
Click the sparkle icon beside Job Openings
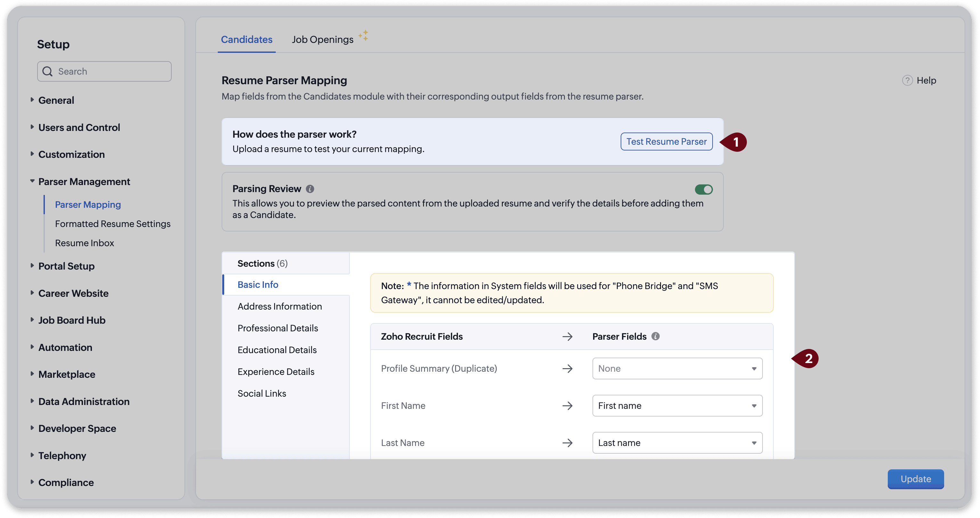363,35
